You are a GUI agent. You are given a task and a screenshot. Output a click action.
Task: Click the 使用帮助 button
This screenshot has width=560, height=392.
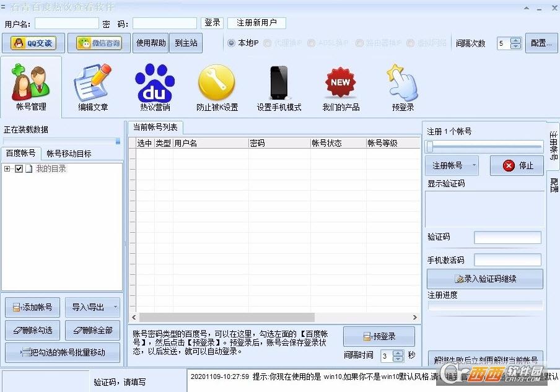click(x=151, y=43)
